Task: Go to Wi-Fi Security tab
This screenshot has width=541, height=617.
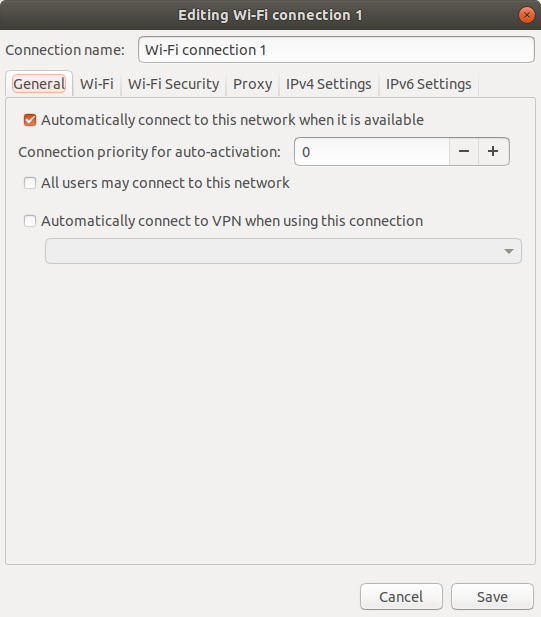Action: click(x=174, y=84)
